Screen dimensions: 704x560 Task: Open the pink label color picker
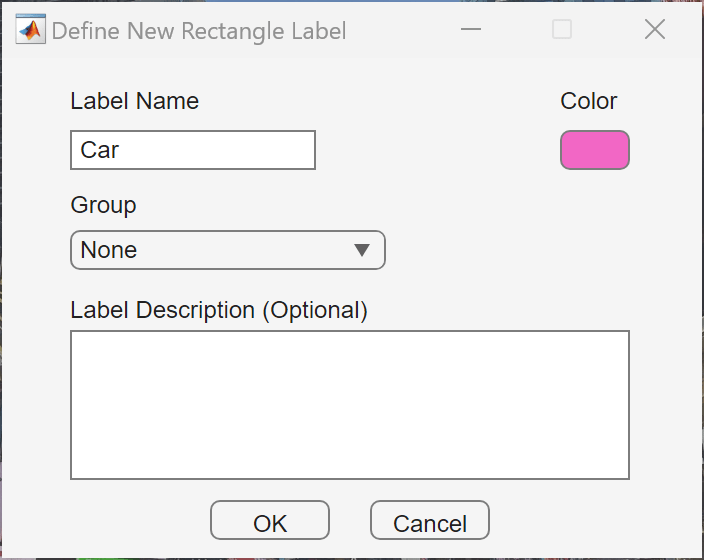point(594,150)
